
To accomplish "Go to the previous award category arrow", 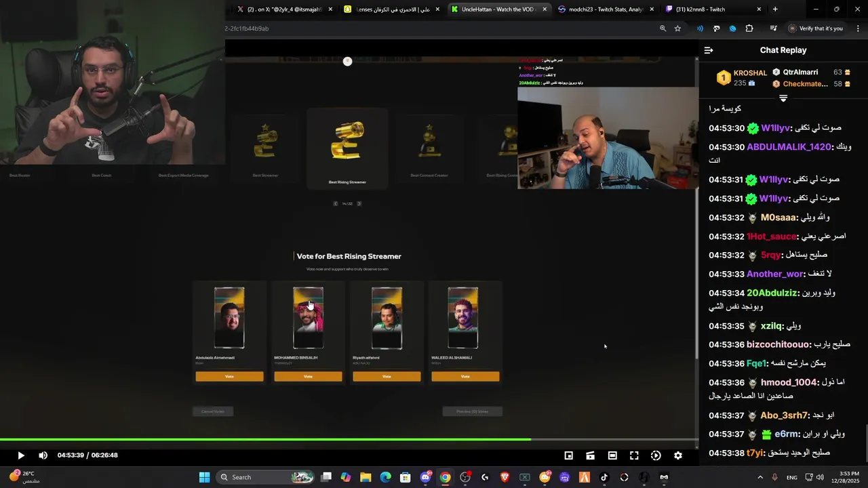I will point(335,203).
